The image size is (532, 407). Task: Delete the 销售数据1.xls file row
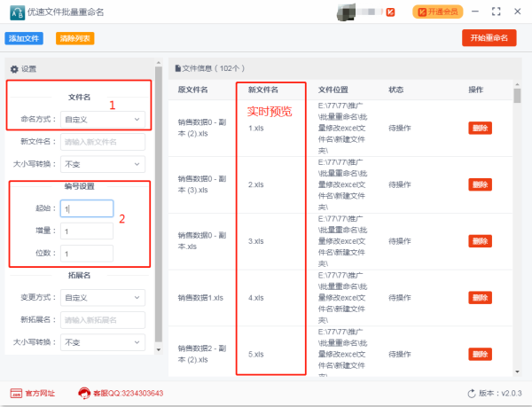479,298
